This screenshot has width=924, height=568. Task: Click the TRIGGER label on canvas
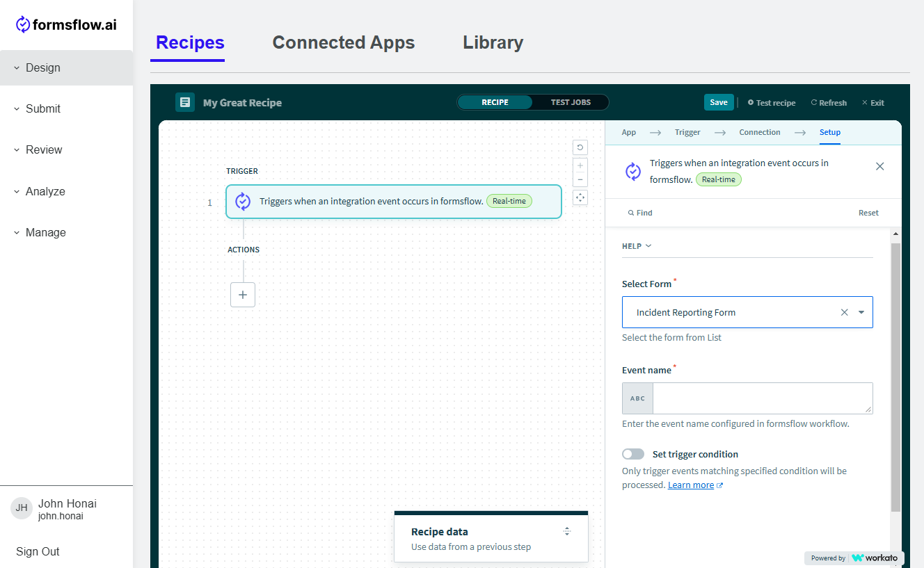242,171
